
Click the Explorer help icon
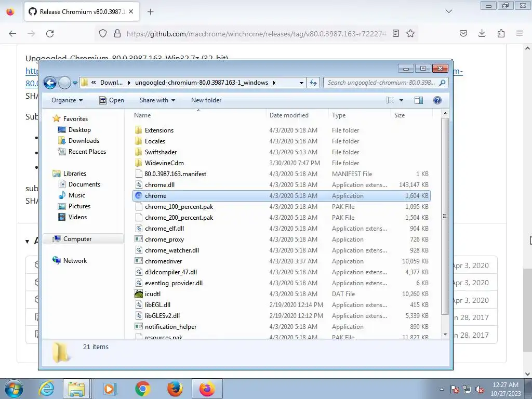(437, 100)
